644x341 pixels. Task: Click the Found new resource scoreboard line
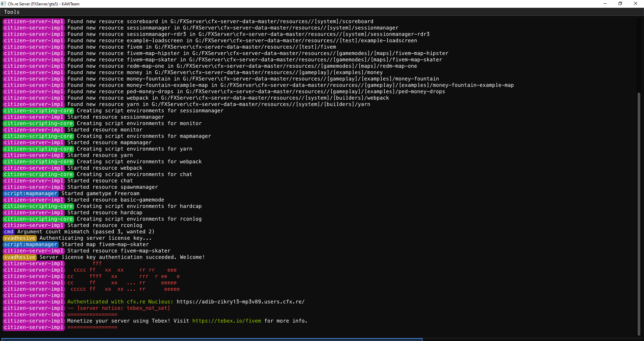click(x=220, y=21)
